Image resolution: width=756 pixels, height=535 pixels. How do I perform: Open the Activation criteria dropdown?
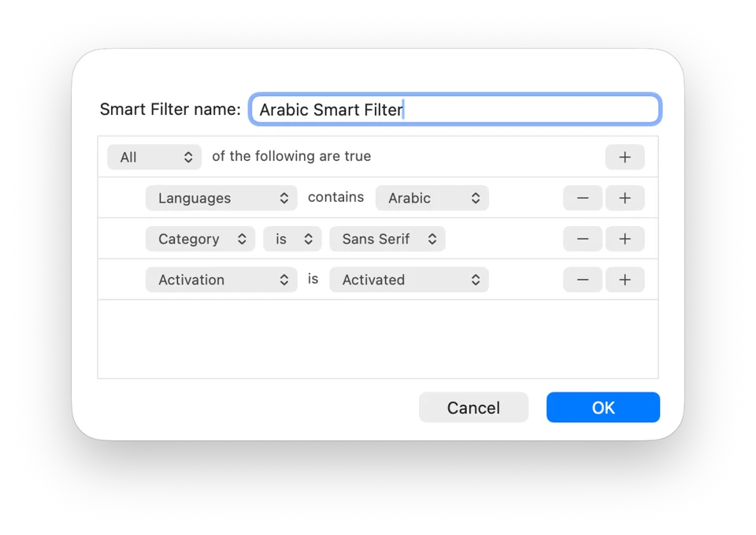coord(221,281)
